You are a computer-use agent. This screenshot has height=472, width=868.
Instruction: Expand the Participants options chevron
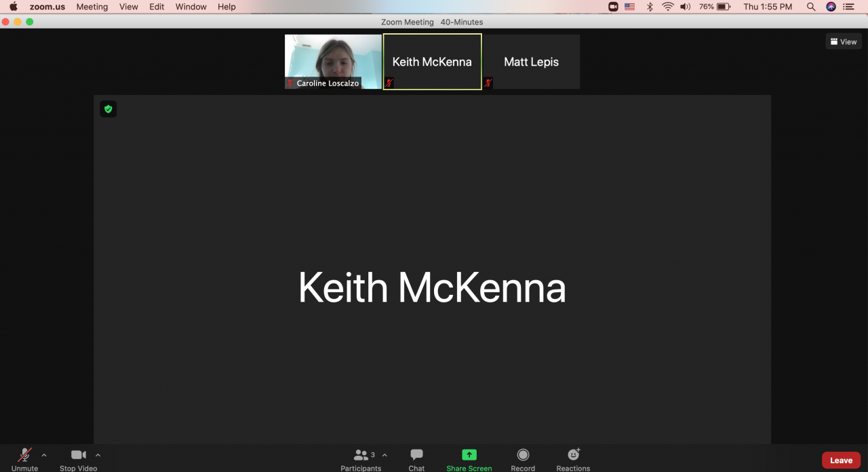pos(384,455)
